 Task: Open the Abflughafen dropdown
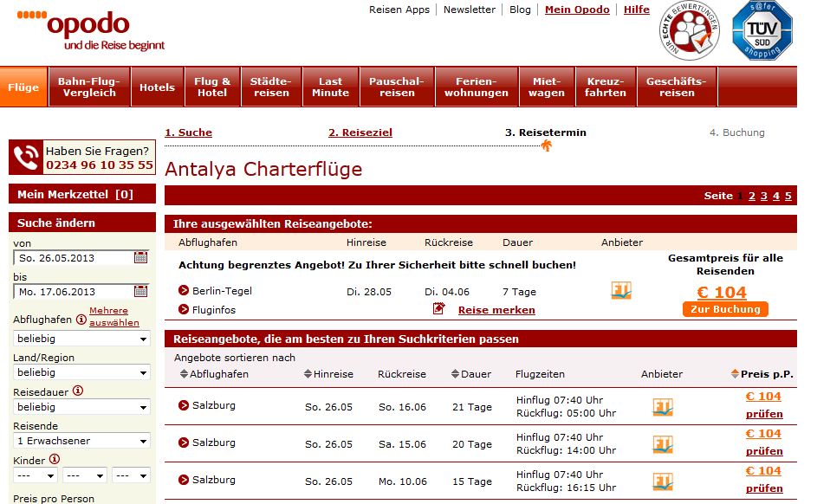81,339
